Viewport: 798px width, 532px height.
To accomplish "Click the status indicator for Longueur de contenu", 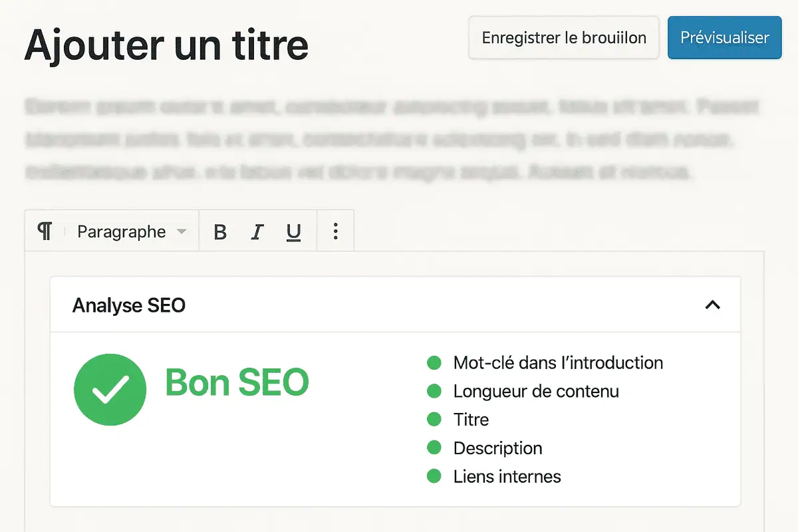I will 434,392.
